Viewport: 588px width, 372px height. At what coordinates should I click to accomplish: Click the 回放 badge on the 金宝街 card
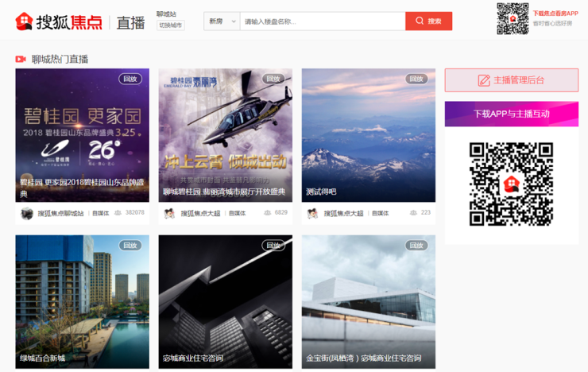coord(416,246)
